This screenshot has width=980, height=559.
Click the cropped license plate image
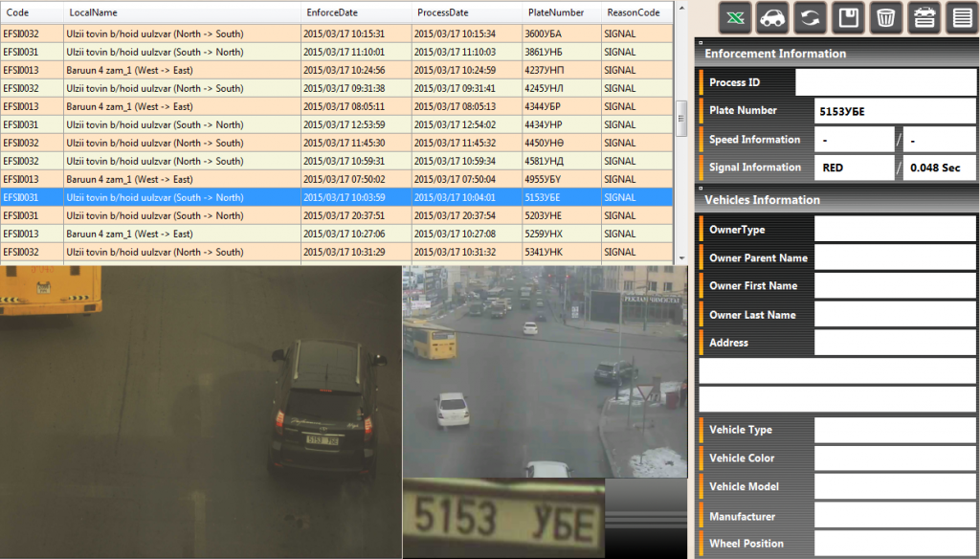point(503,518)
